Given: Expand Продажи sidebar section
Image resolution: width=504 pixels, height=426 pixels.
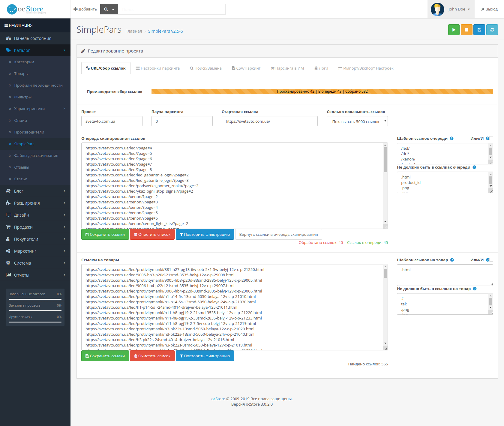Looking at the screenshot, I should [35, 227].
